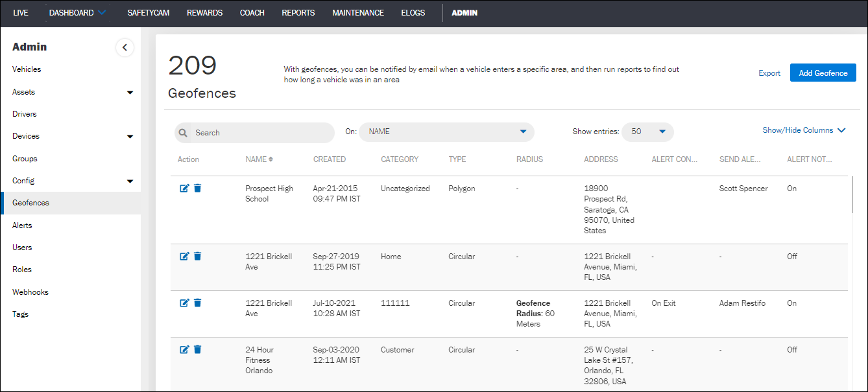Viewport: 868px width, 392px height.
Task: Click the truncated SEND ALE... column header
Action: [740, 159]
